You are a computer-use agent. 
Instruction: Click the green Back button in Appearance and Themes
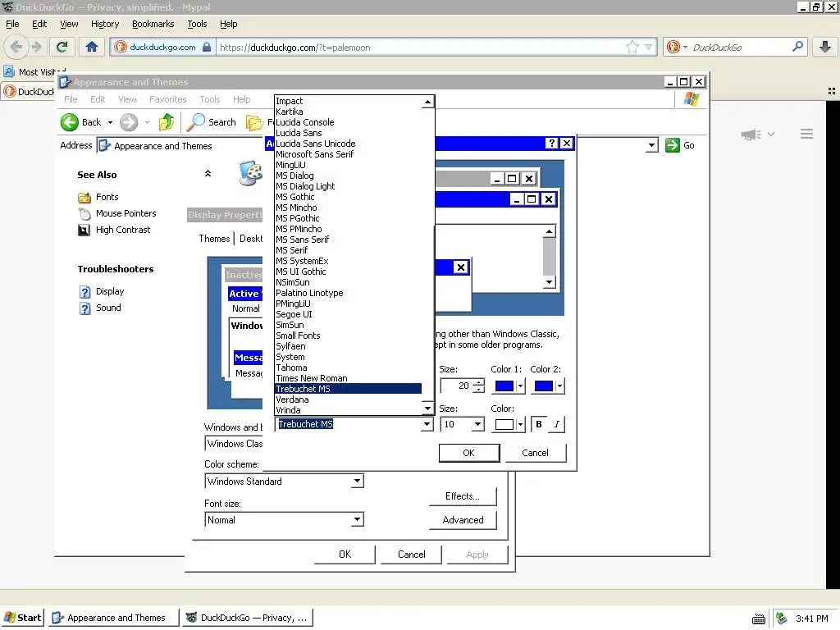pyautogui.click(x=80, y=122)
